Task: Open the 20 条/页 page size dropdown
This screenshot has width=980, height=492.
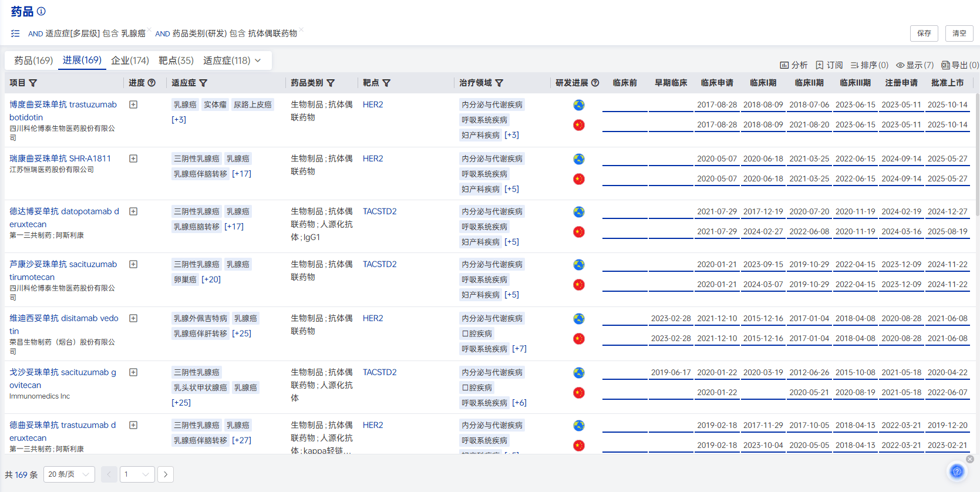Action: click(x=69, y=474)
